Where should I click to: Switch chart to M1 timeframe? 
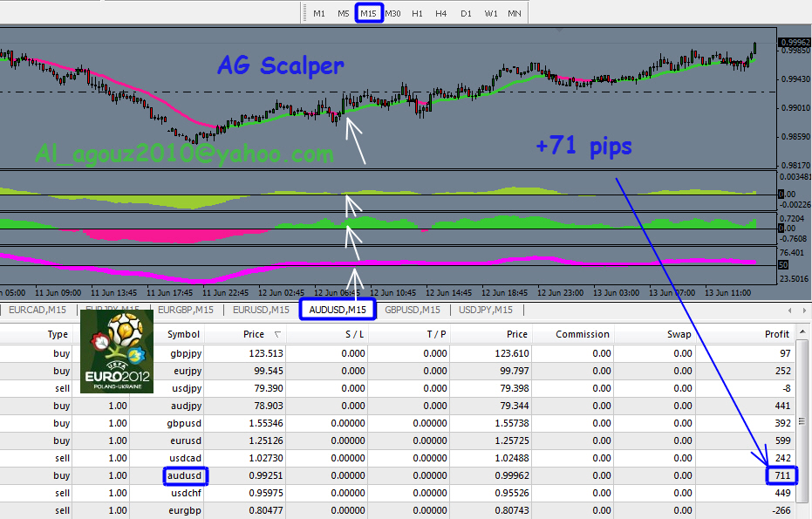(319, 13)
